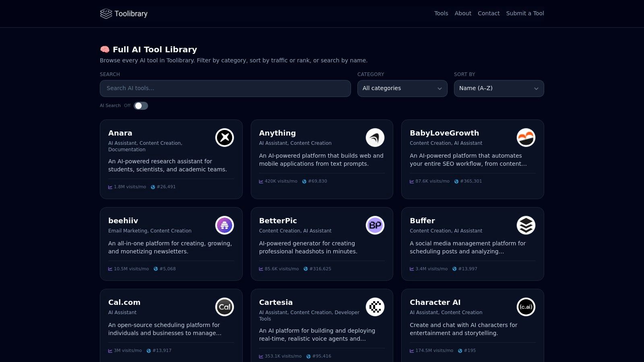644x362 pixels.
Task: Open the Character AI tool title
Action: click(x=435, y=302)
